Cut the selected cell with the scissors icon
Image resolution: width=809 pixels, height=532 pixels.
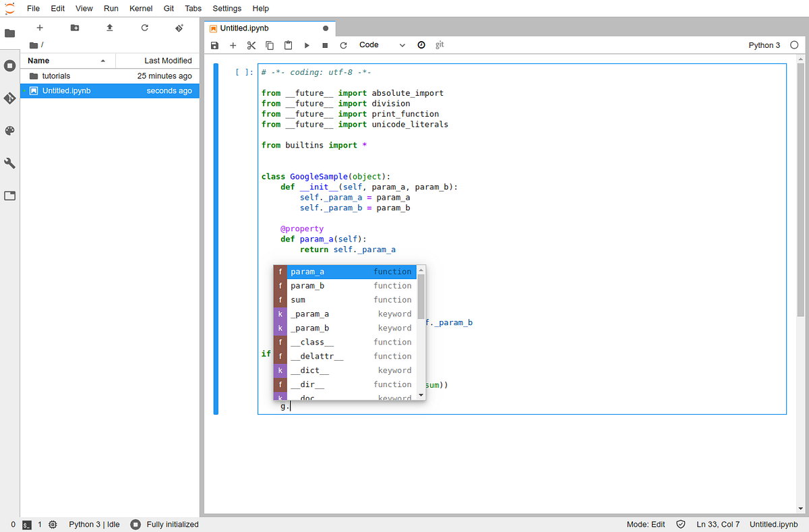pyautogui.click(x=251, y=45)
